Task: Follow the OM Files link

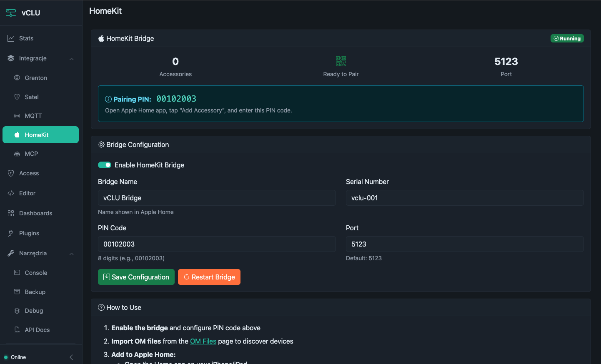Action: [203, 341]
